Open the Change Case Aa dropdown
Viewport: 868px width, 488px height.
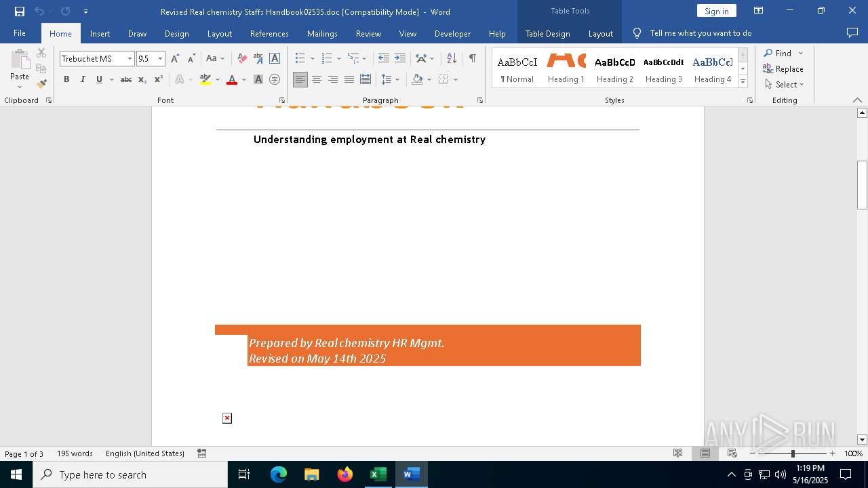coord(215,58)
